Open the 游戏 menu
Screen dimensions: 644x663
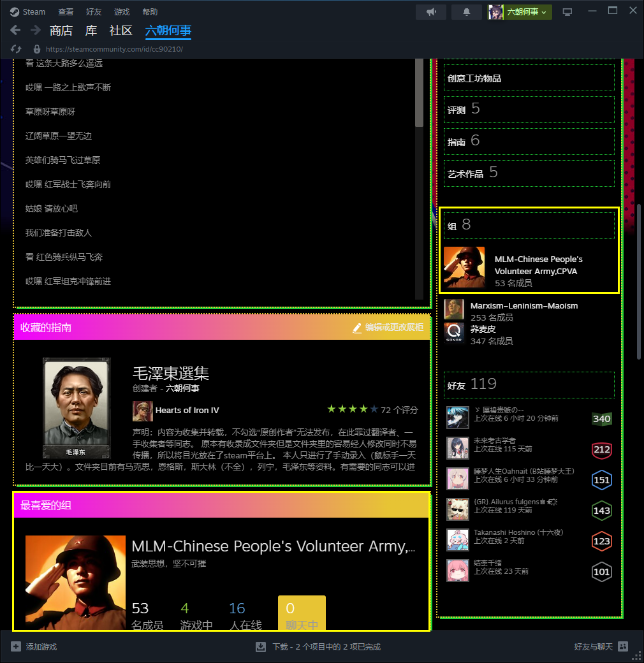(x=122, y=12)
